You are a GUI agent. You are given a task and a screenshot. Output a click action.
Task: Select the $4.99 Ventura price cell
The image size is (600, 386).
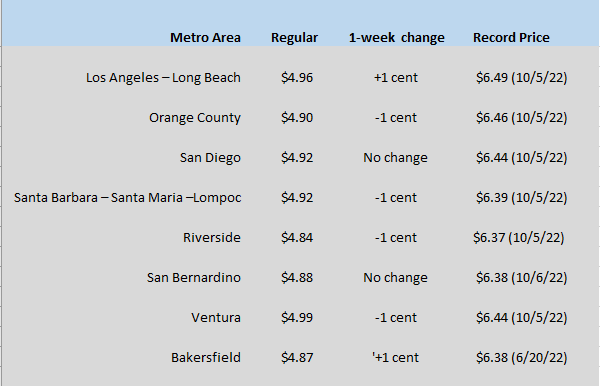point(297,318)
